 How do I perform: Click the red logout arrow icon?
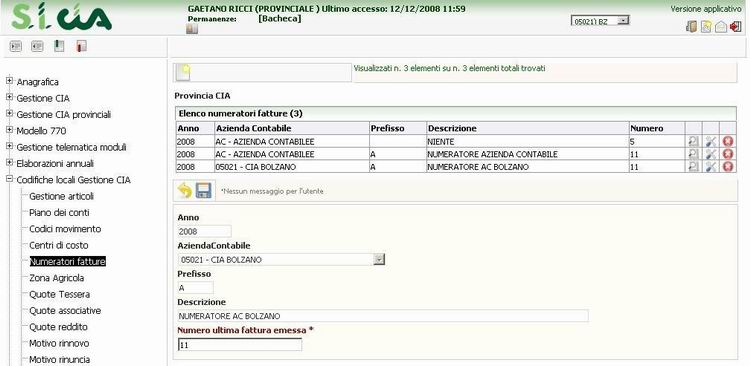[736, 27]
